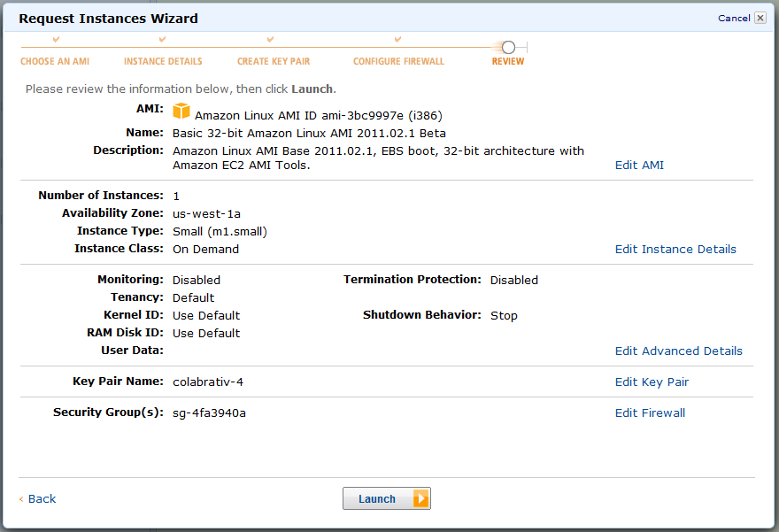Go to the Create Key Pair step
This screenshot has width=779, height=532.
274,61
